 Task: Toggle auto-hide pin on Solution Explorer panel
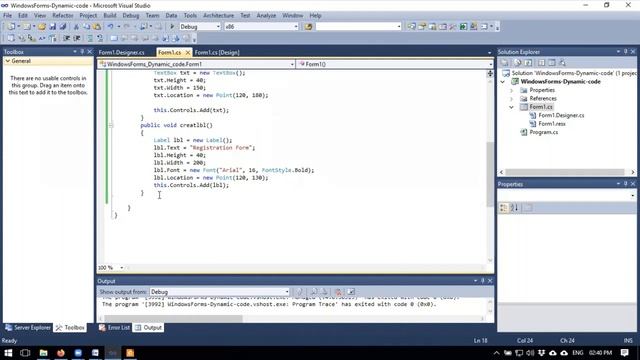click(625, 51)
